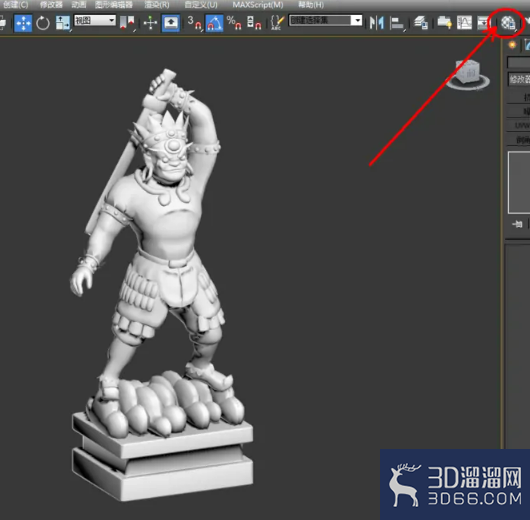
Task: Toggle the Spinner Snap icon
Action: 254,23
